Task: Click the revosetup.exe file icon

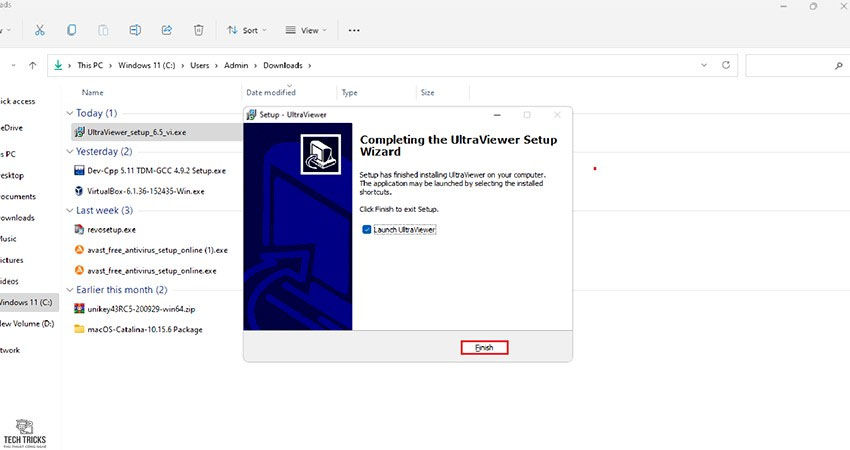Action: [79, 229]
